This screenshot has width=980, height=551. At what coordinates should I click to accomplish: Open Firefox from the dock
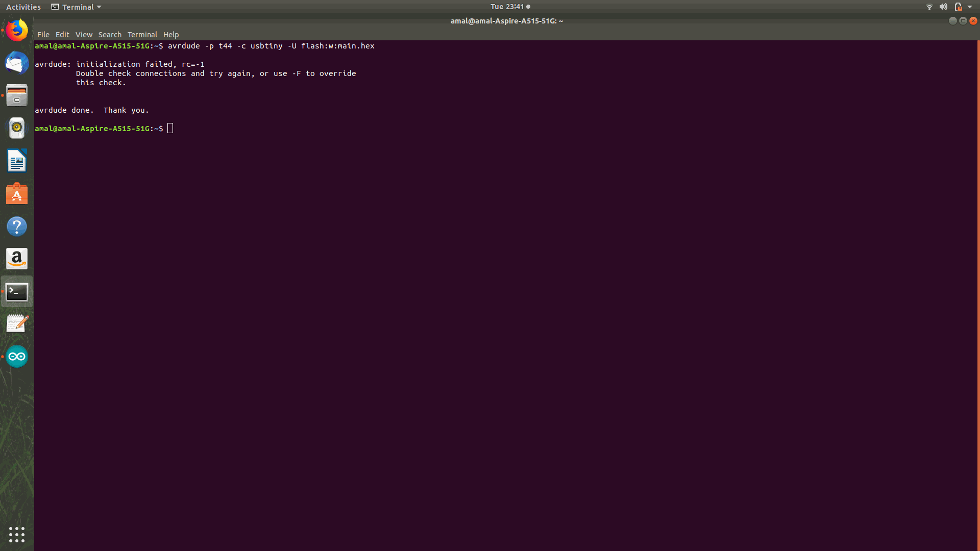(17, 30)
